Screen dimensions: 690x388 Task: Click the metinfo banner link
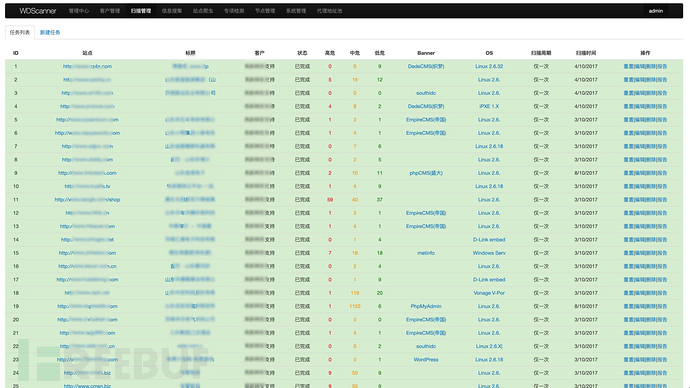point(426,253)
